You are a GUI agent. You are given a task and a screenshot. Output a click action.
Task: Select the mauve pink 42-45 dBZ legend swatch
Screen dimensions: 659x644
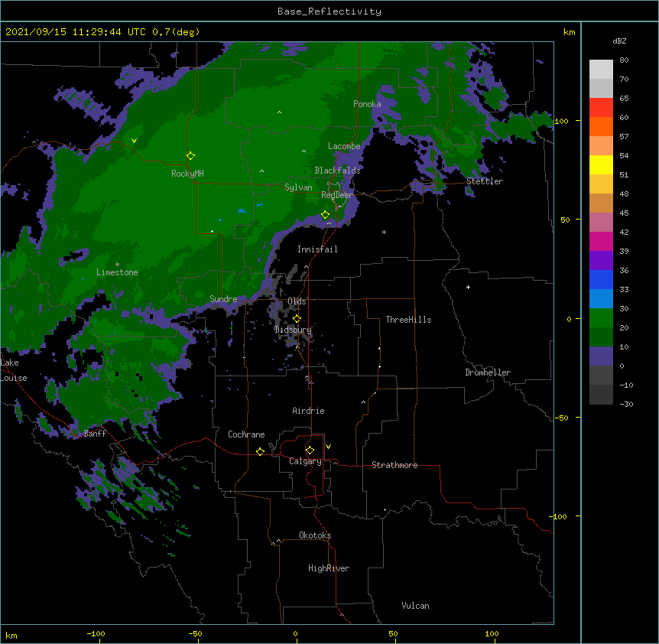point(601,223)
